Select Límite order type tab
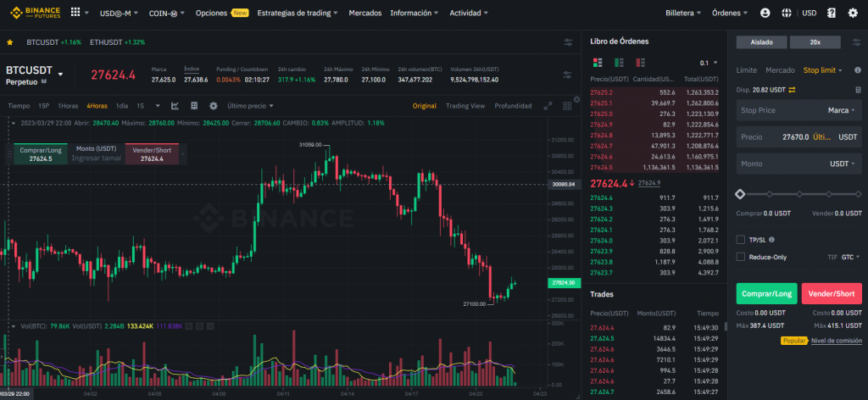This screenshot has width=868, height=400. [746, 70]
